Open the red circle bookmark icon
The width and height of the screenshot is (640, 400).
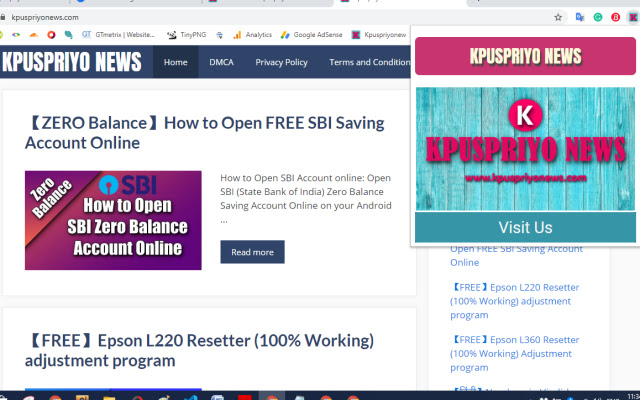click(x=51, y=35)
